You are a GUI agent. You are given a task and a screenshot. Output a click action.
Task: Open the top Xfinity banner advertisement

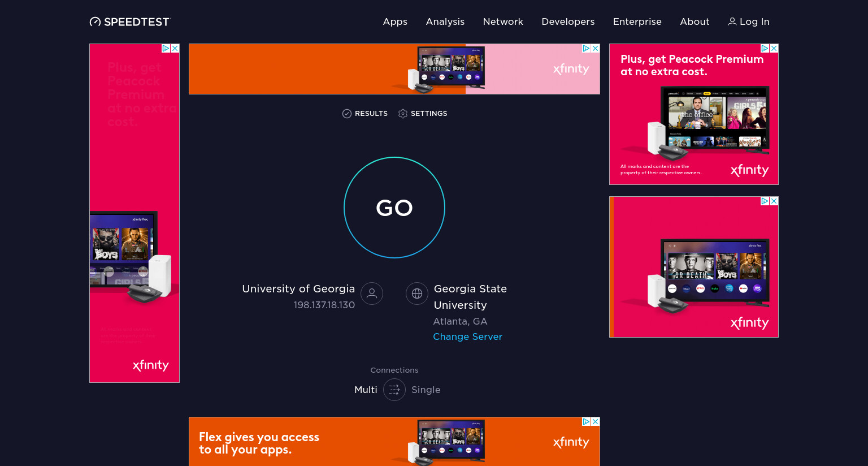click(x=394, y=69)
